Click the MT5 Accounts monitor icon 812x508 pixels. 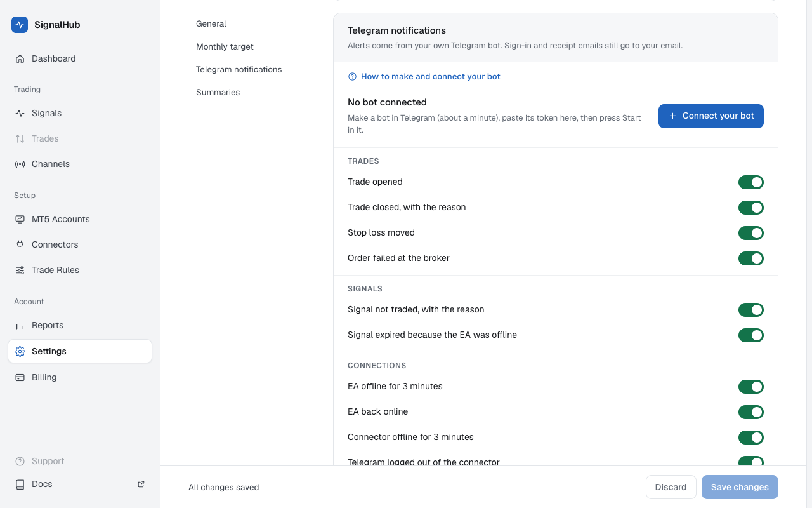point(20,219)
